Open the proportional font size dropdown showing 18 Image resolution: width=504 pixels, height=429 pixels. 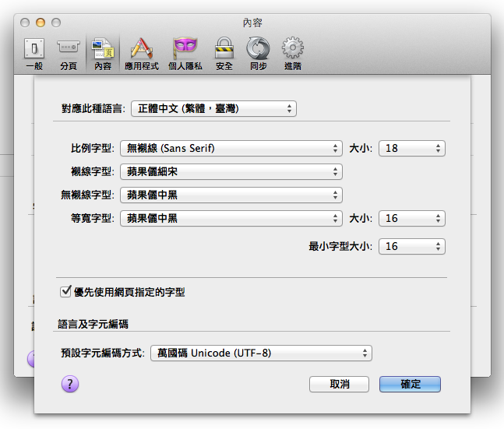coord(412,148)
